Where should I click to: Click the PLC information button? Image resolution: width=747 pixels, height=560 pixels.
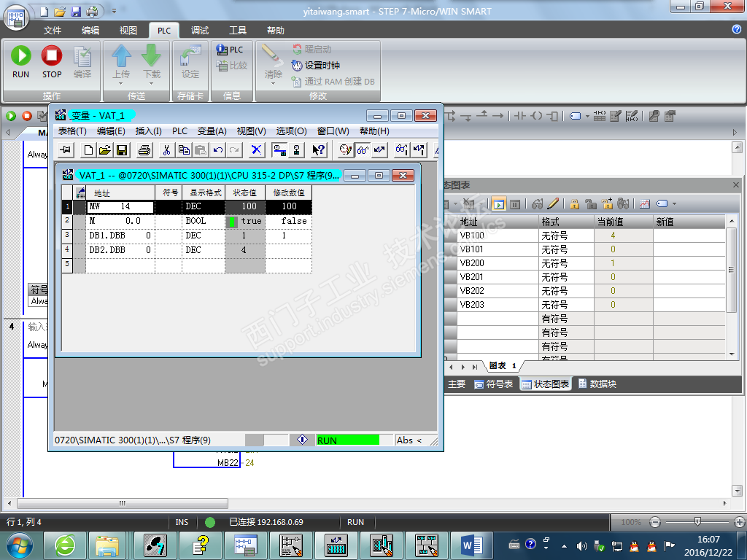click(229, 50)
